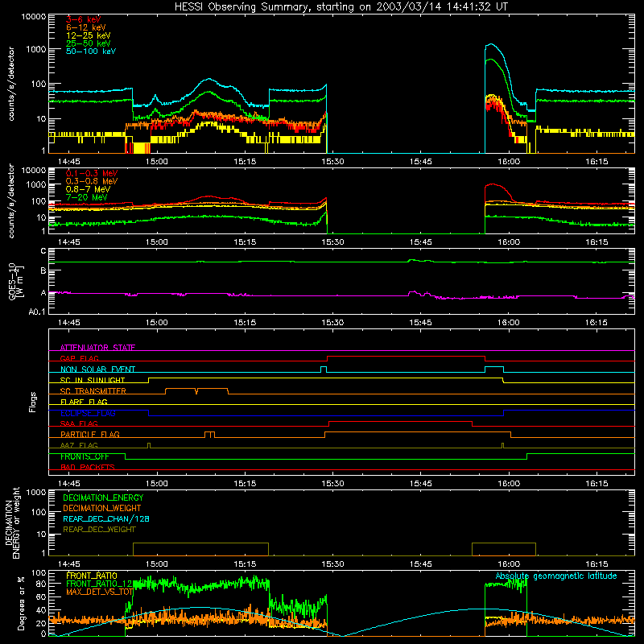Select the 6-12 keV legend label
The width and height of the screenshot is (644, 644).
[85, 27]
